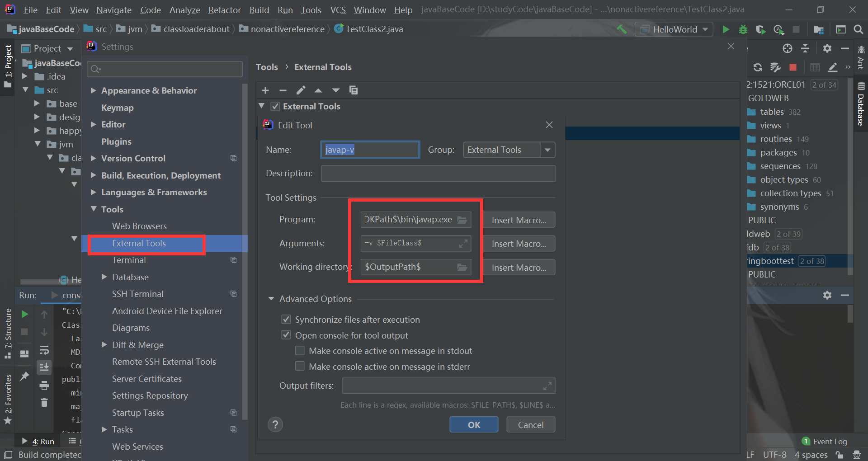This screenshot has width=868, height=461.
Task: Expand Build, Execution, Deployment settings
Action: (93, 175)
